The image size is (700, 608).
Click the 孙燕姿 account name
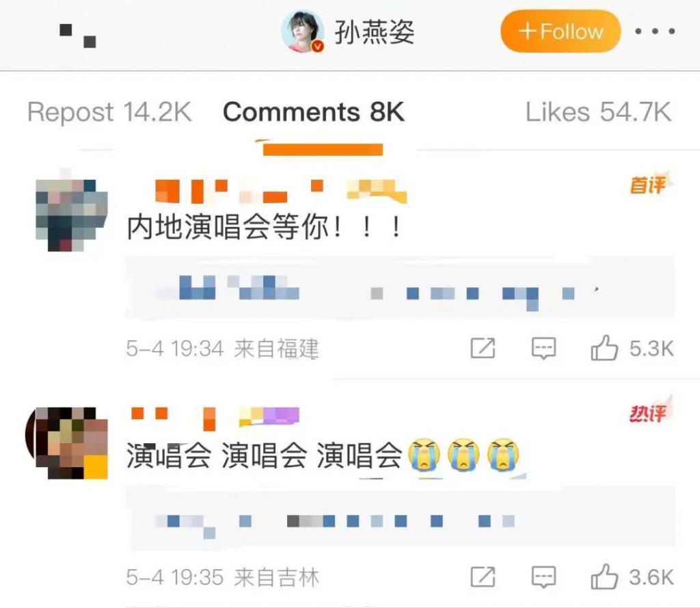click(x=374, y=32)
